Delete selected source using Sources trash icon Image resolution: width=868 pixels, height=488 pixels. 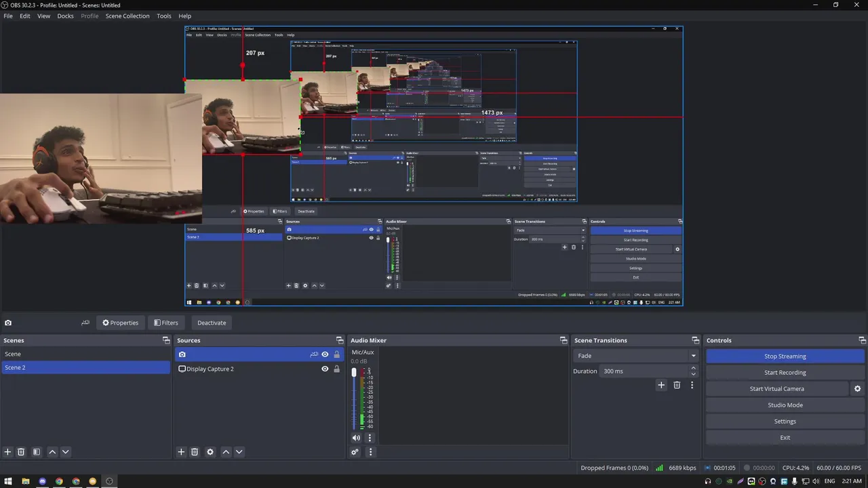click(x=195, y=452)
